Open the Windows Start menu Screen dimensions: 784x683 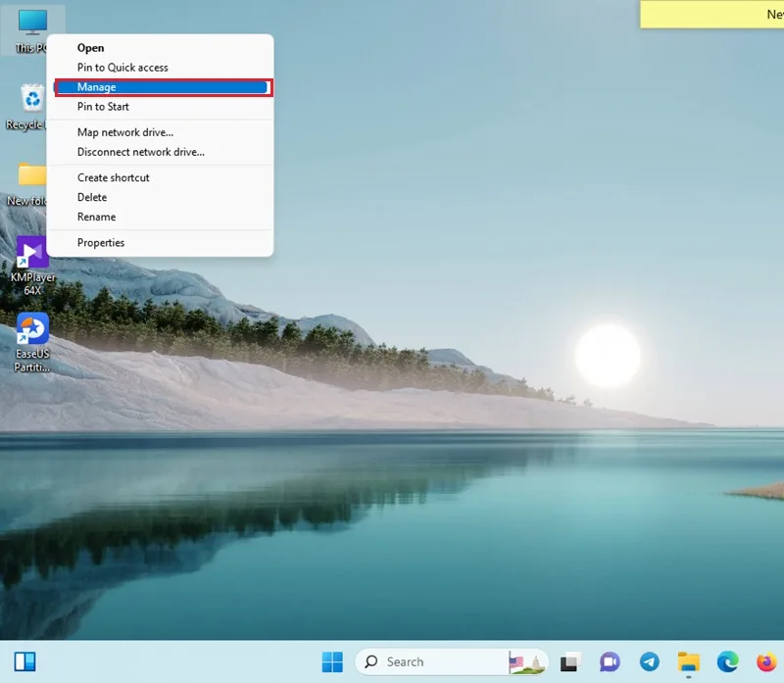coord(332,662)
